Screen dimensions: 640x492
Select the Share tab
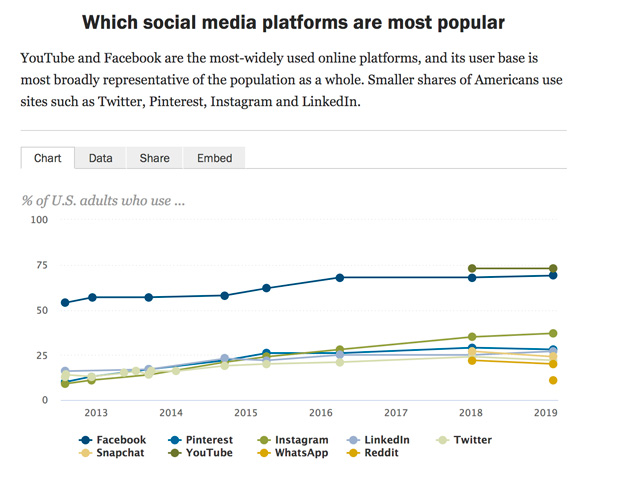[x=154, y=158]
